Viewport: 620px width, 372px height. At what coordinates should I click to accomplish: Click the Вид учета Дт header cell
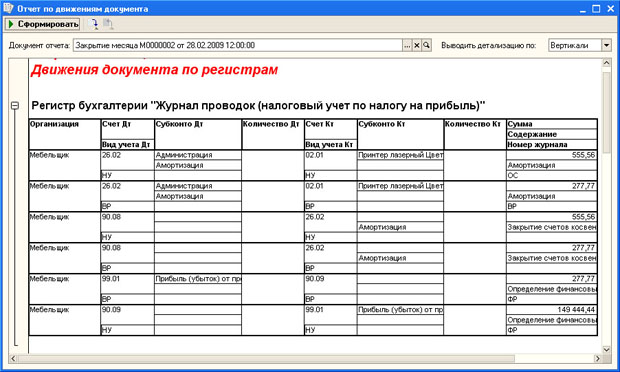128,144
